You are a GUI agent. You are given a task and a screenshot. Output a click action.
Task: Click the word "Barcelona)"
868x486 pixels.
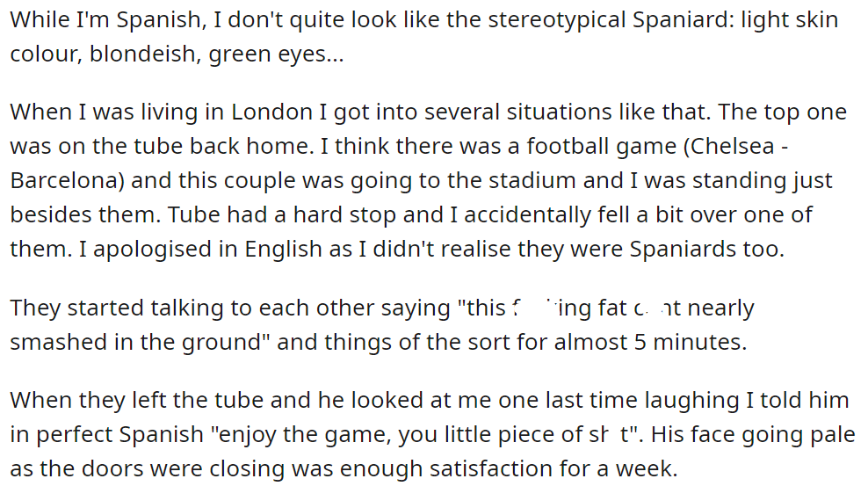68,181
